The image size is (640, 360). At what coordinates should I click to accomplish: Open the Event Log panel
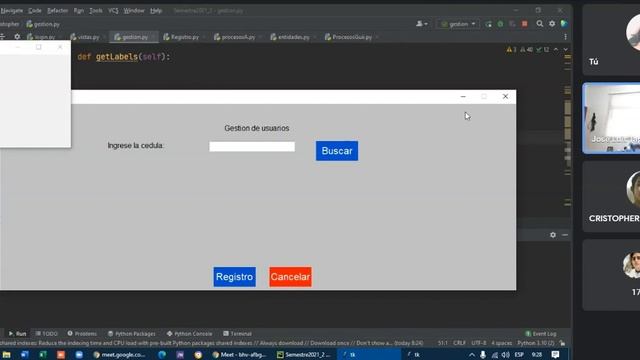(x=541, y=333)
